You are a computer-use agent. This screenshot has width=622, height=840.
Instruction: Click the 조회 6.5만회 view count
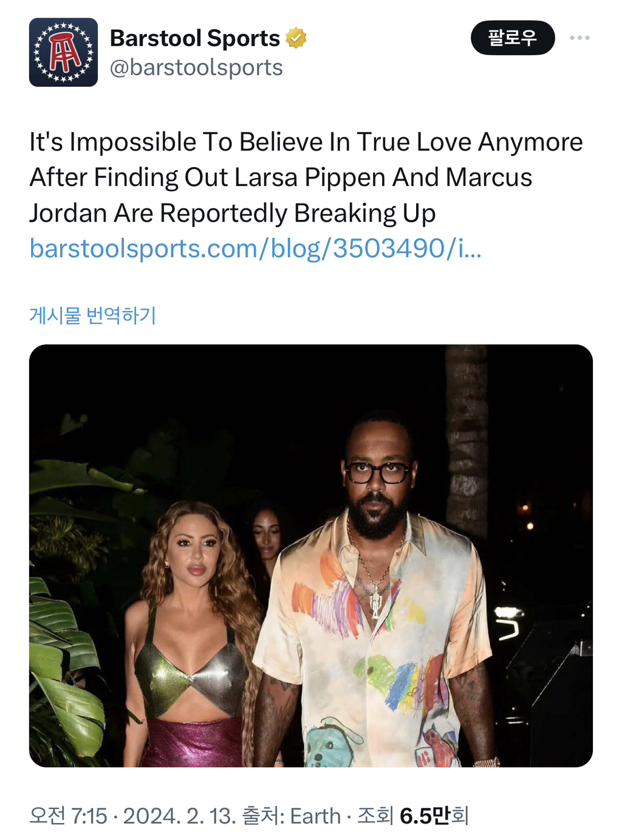click(x=412, y=816)
